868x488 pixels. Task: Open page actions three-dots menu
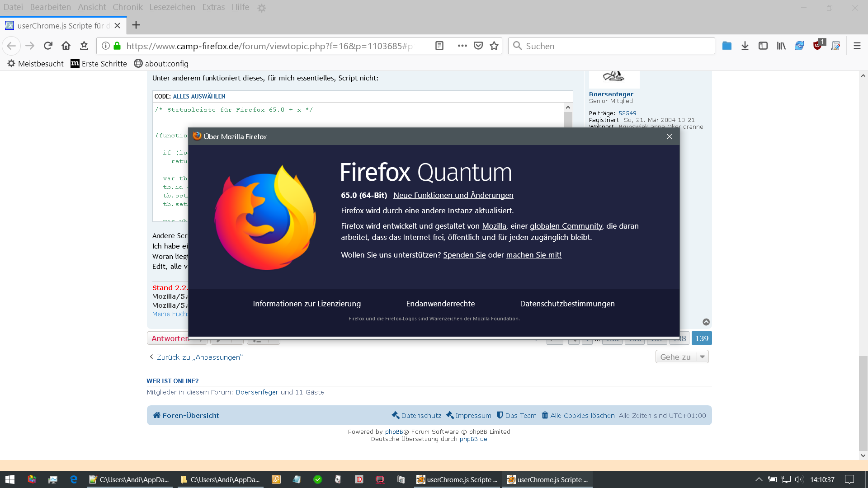click(x=462, y=46)
